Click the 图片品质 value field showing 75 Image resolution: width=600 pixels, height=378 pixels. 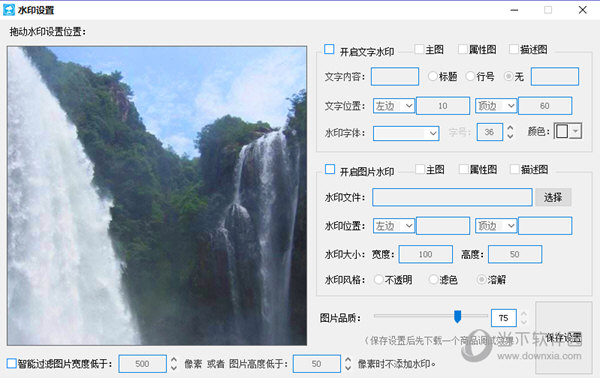coord(504,318)
